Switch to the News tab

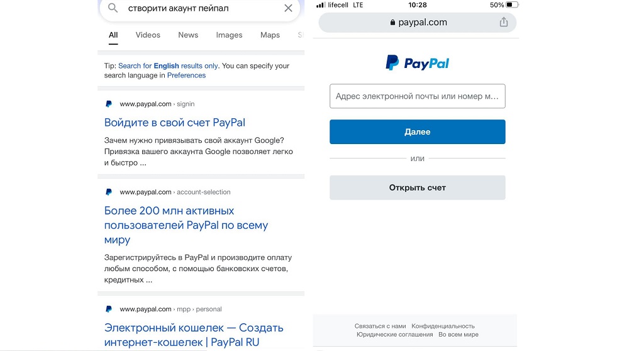tap(188, 35)
